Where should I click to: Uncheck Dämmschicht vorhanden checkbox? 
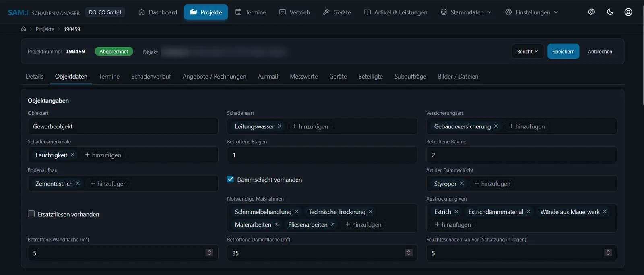(x=230, y=179)
